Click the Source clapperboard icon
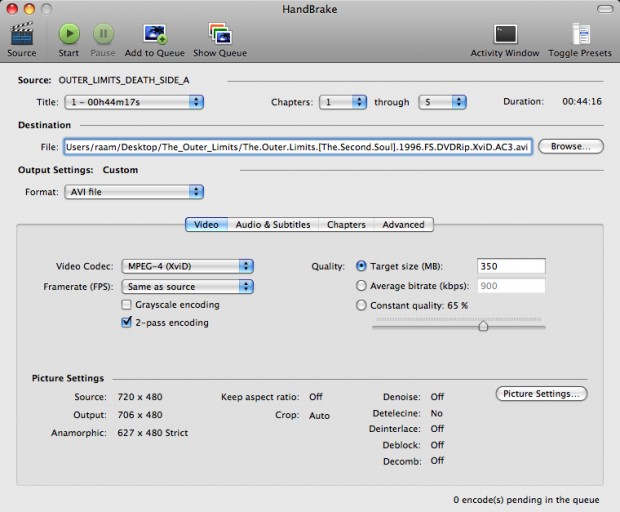Viewport: 620px width, 512px height. click(x=21, y=34)
